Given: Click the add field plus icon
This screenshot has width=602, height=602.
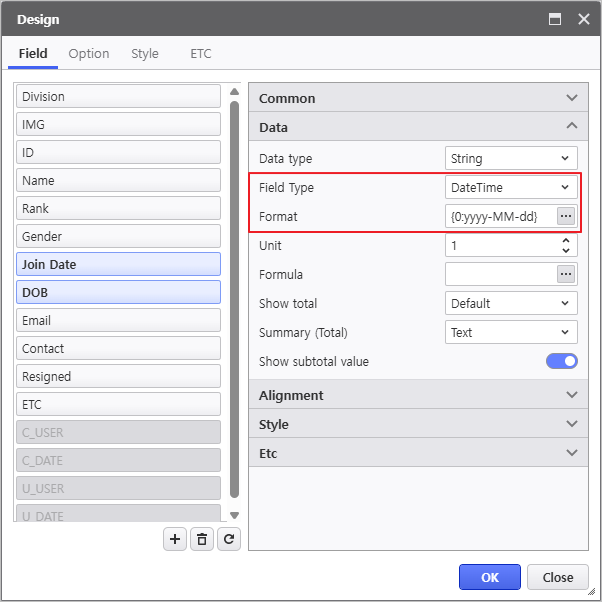Looking at the screenshot, I should click(x=175, y=539).
